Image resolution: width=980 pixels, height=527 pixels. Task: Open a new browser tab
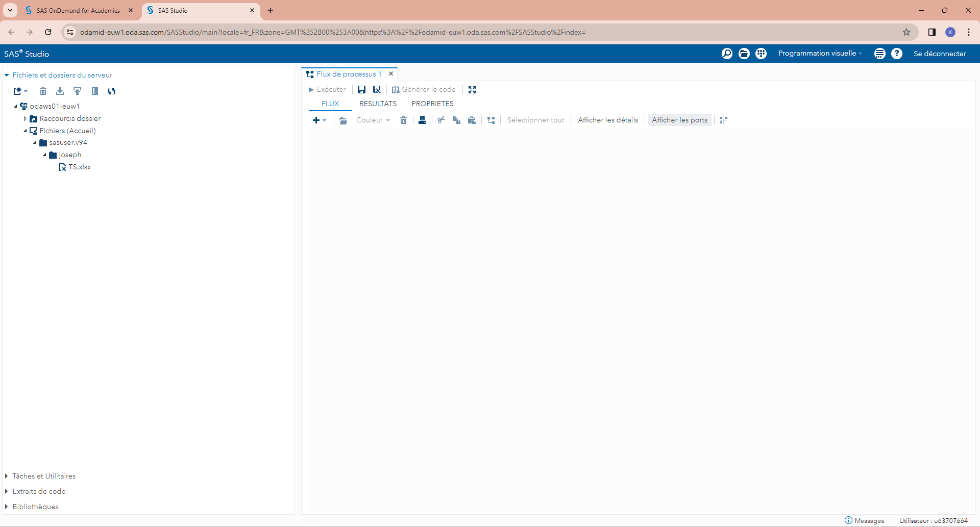(x=271, y=10)
